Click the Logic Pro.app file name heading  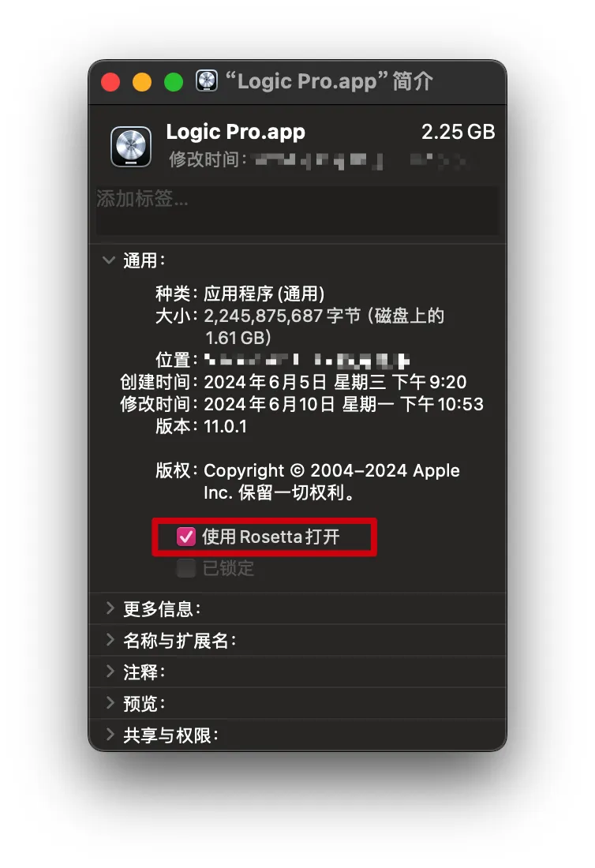tap(235, 133)
